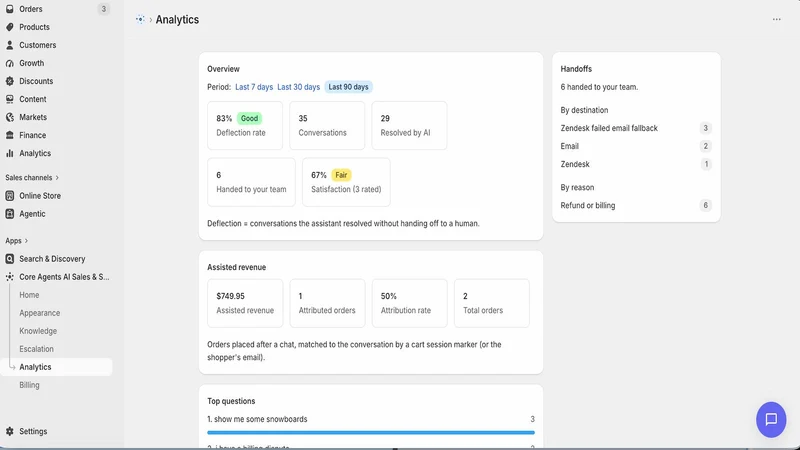Click the Handed to your team card
The image size is (800, 450).
(252, 182)
